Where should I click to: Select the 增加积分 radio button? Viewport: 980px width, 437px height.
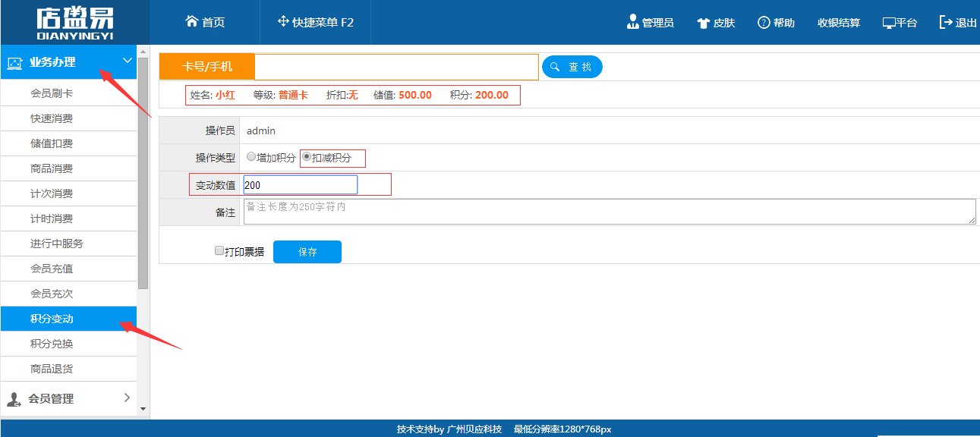click(251, 157)
